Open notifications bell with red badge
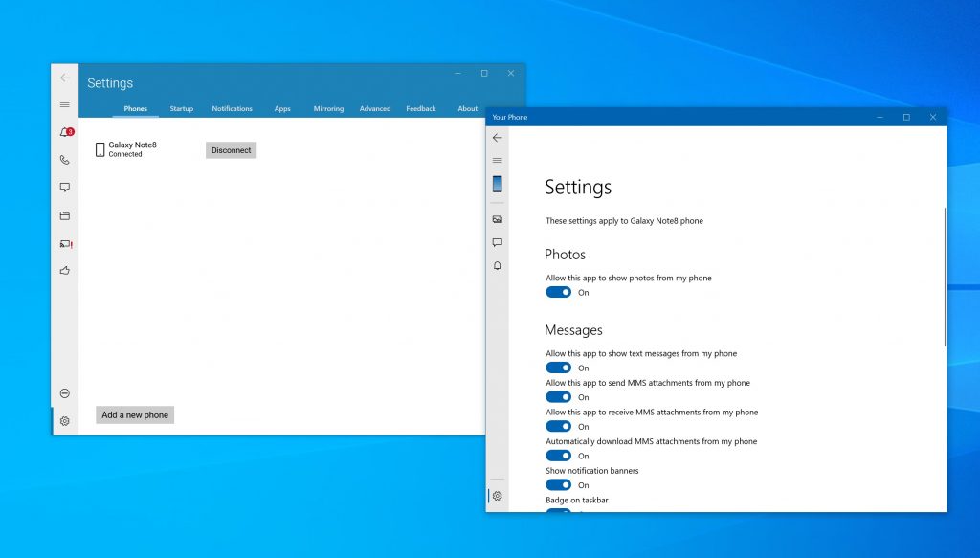 [65, 132]
